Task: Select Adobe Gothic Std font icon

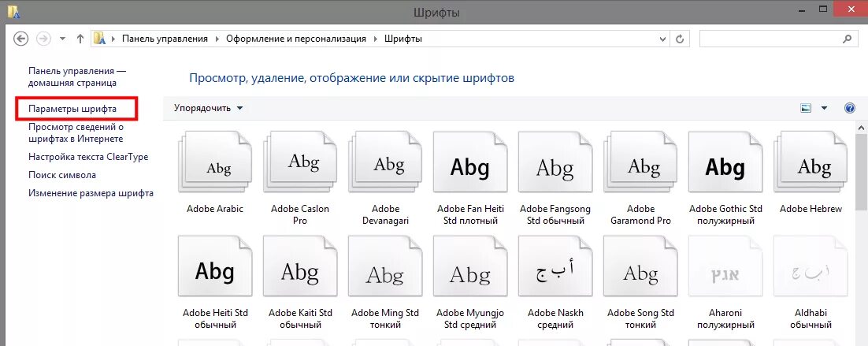Action: click(725, 162)
